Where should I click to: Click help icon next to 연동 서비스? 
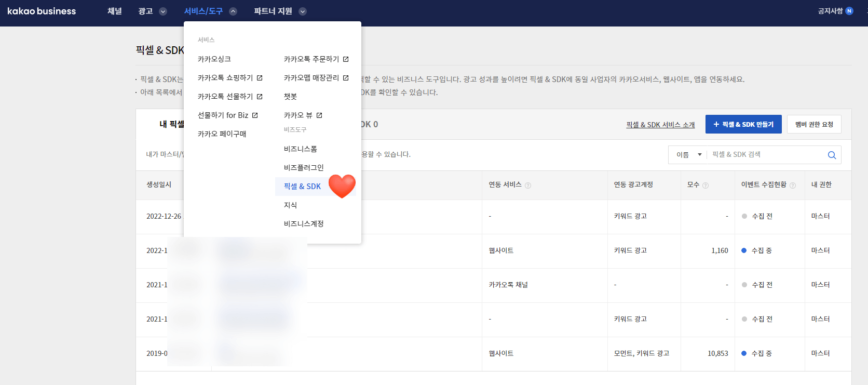(528, 185)
